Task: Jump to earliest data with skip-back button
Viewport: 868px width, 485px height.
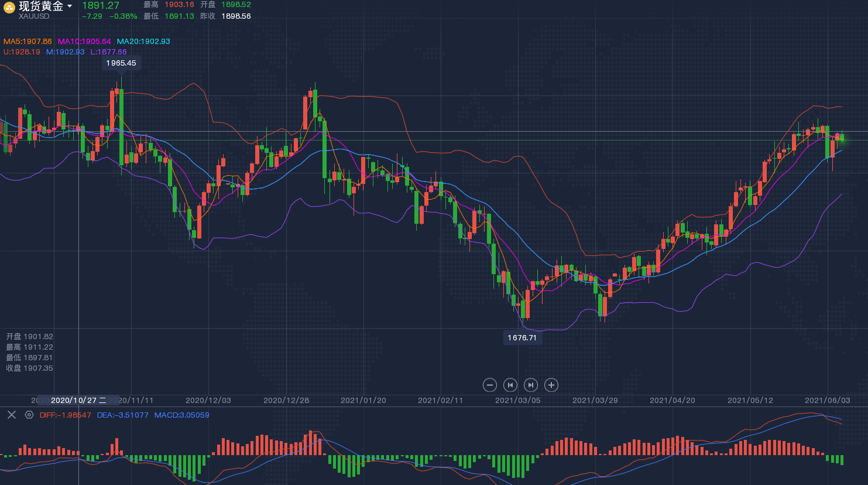Action: (510, 385)
